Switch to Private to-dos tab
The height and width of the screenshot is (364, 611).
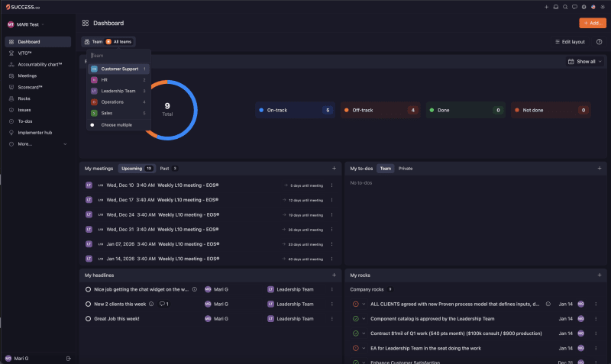coord(406,169)
